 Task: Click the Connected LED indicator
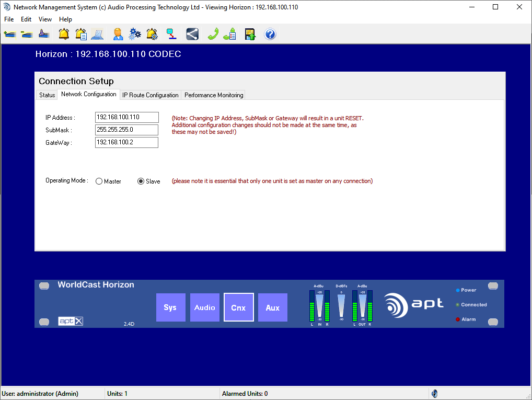click(458, 305)
